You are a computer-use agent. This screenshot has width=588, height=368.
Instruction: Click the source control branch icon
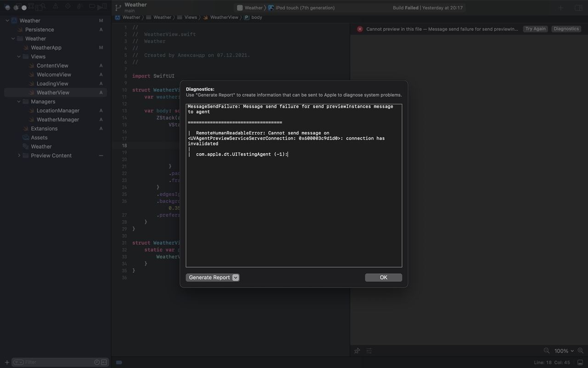point(118,8)
